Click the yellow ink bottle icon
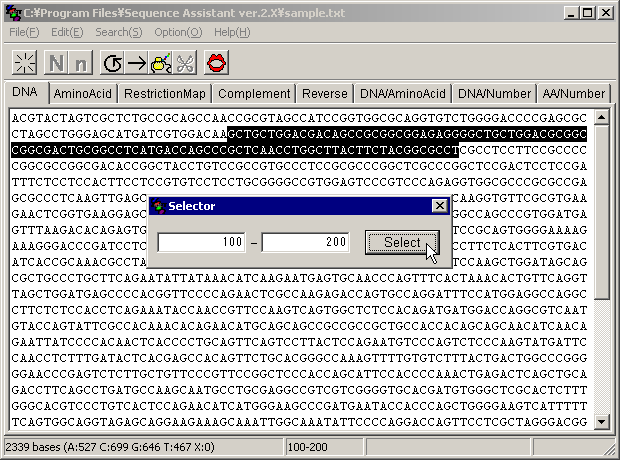 (x=161, y=62)
